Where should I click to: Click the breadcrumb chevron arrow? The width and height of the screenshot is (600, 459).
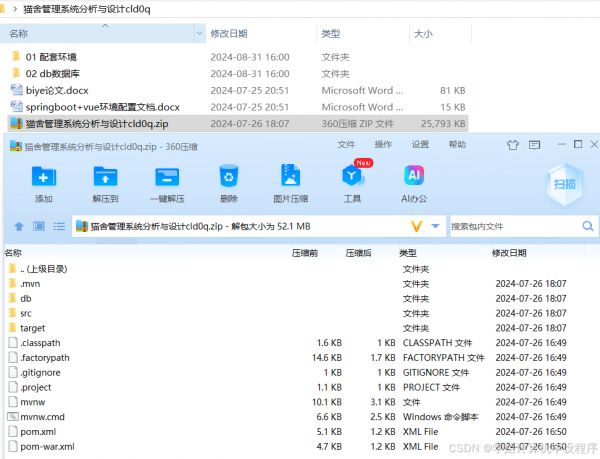pos(15,9)
